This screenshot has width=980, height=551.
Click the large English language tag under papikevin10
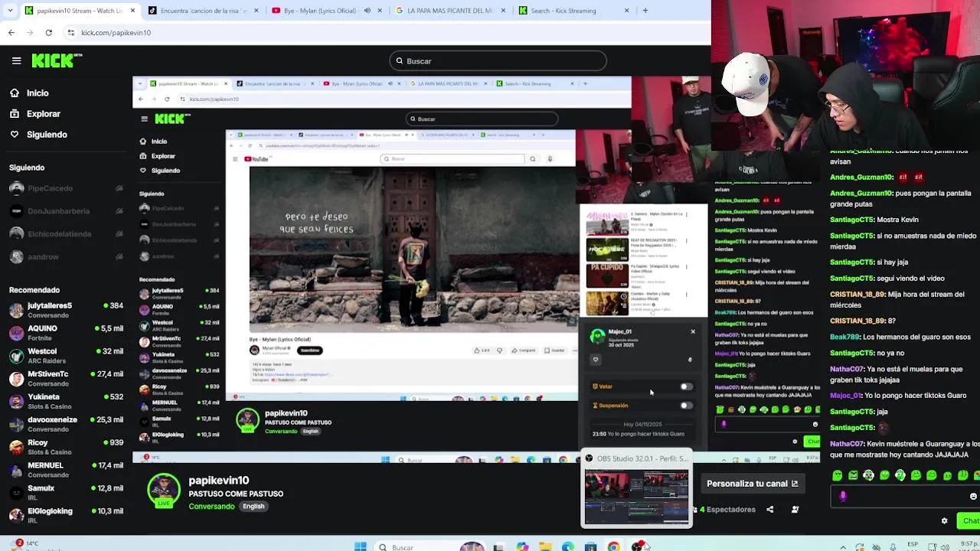[x=253, y=507]
